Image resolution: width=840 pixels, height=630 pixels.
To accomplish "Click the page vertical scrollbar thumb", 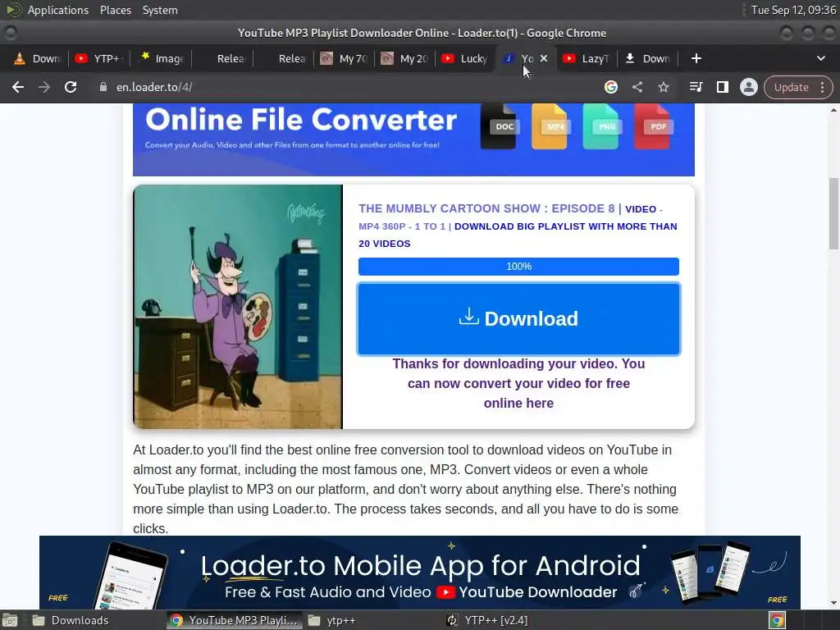I will tap(833, 213).
